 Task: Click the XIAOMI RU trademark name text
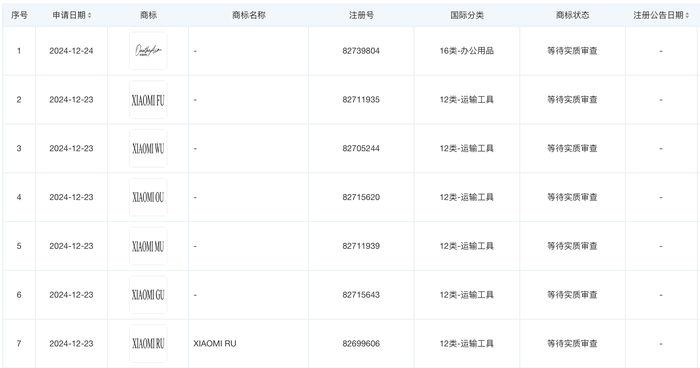[x=215, y=343]
